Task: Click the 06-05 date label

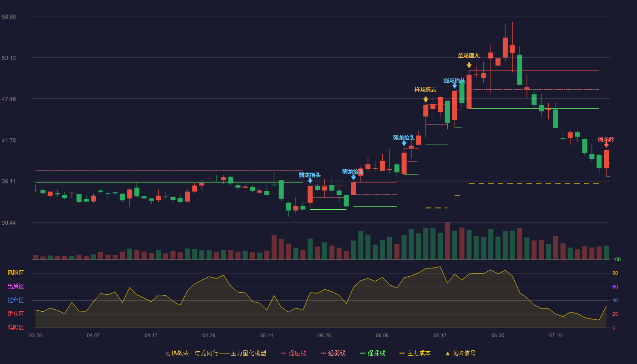Action: click(382, 335)
